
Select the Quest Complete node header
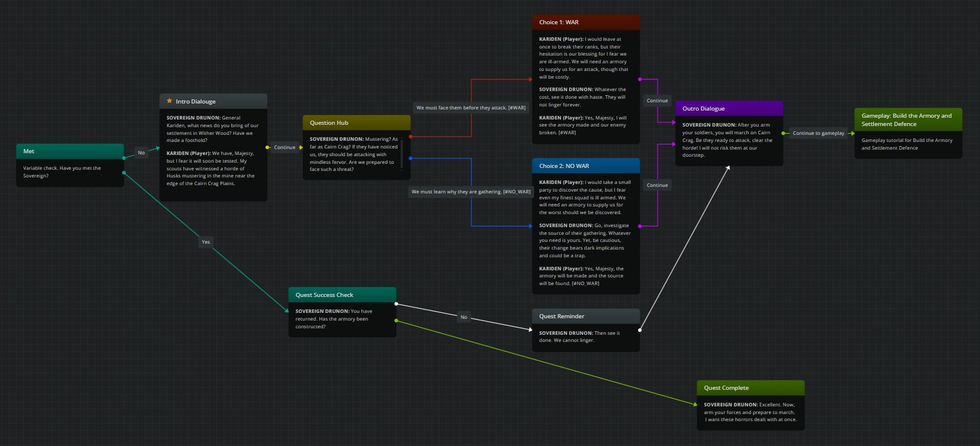coord(750,388)
